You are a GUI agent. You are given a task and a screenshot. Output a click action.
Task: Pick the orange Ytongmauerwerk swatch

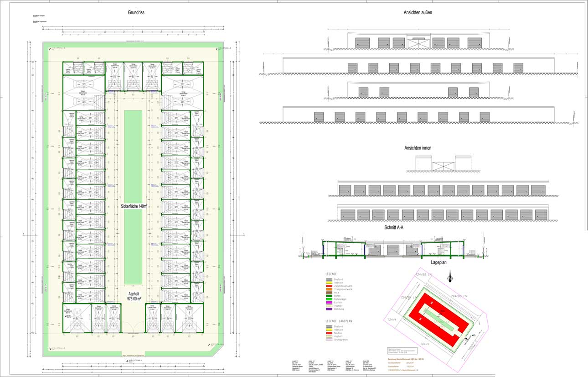(329, 289)
